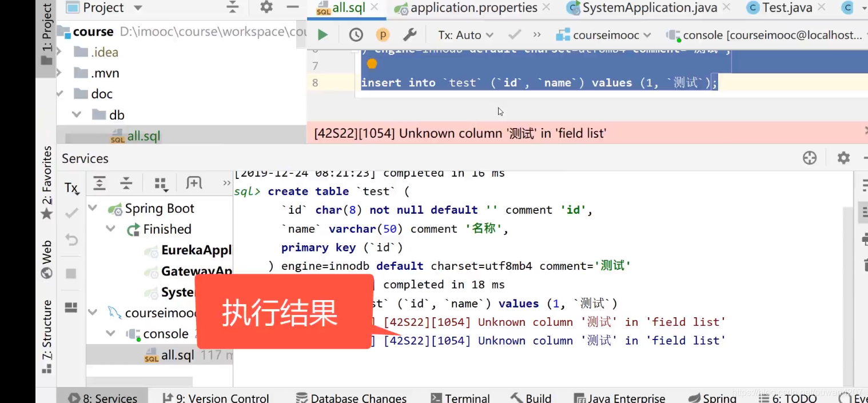Open the console session dropdown
Image resolution: width=868 pixels, height=403 pixels.
[x=768, y=35]
